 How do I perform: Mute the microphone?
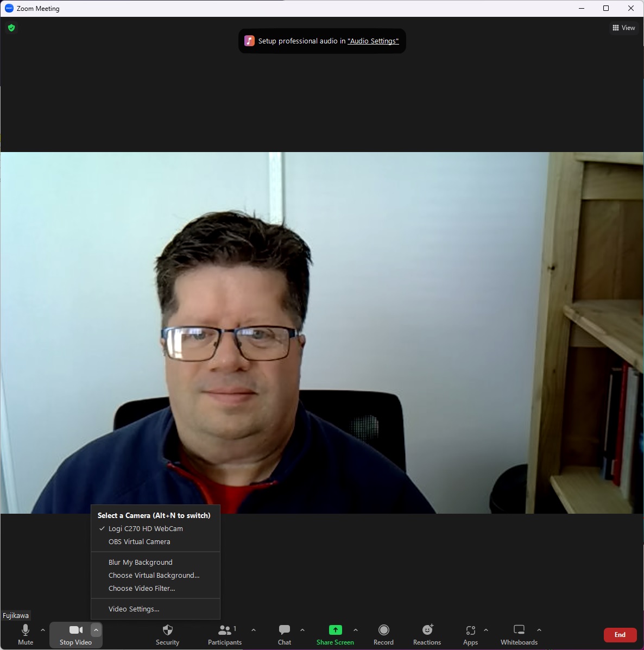[26, 634]
